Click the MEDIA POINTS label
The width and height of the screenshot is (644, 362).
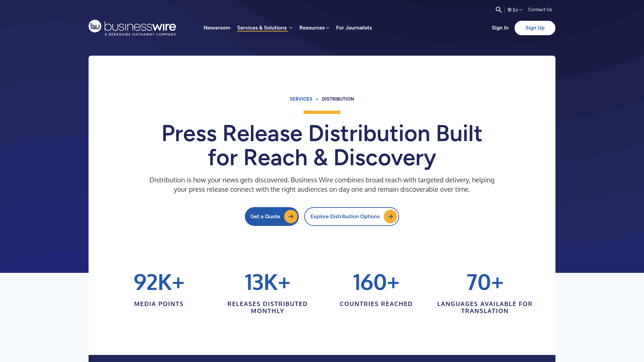[x=159, y=304]
